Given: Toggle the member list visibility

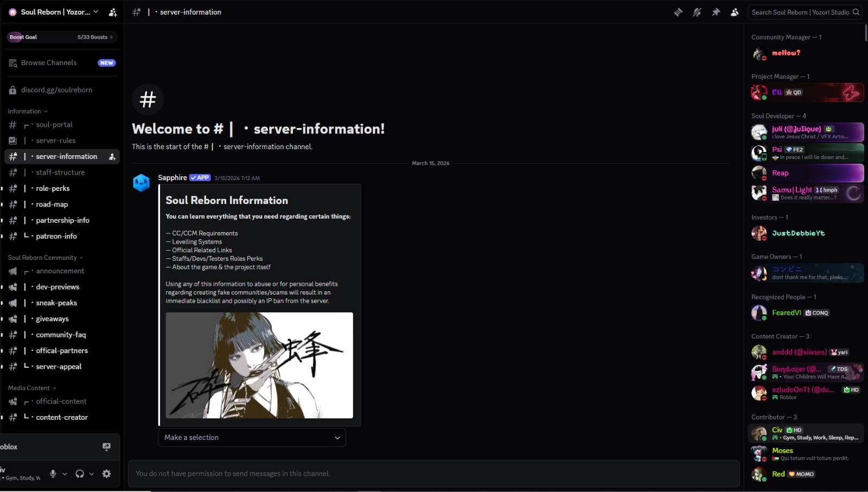Looking at the screenshot, I should (735, 12).
